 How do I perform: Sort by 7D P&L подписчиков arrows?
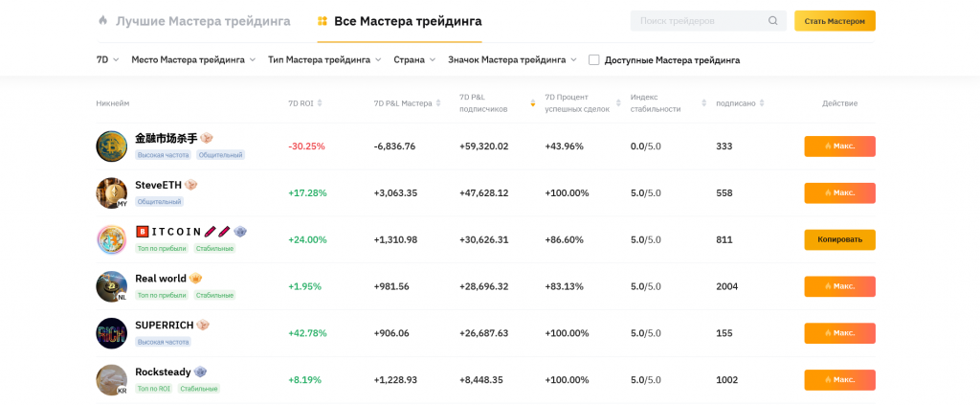pos(532,103)
